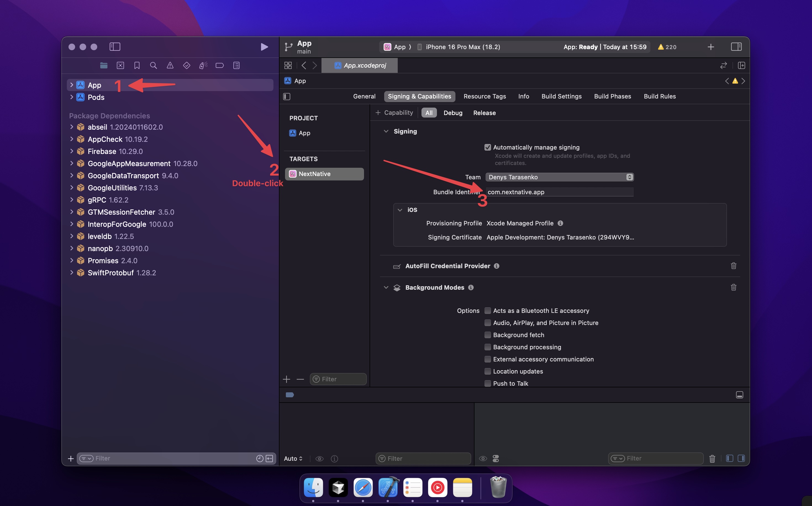The width and height of the screenshot is (812, 506).
Task: Toggle the right inspector panel icon
Action: 736,47
